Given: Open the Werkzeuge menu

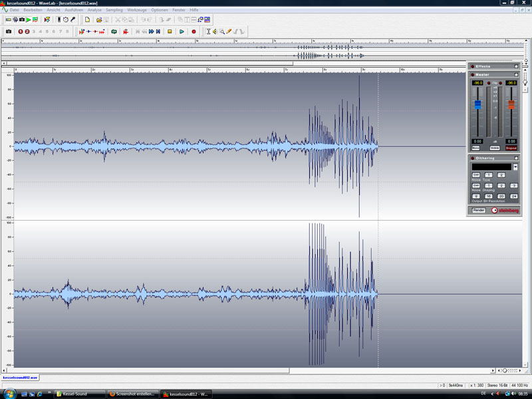Looking at the screenshot, I should tap(137, 10).
